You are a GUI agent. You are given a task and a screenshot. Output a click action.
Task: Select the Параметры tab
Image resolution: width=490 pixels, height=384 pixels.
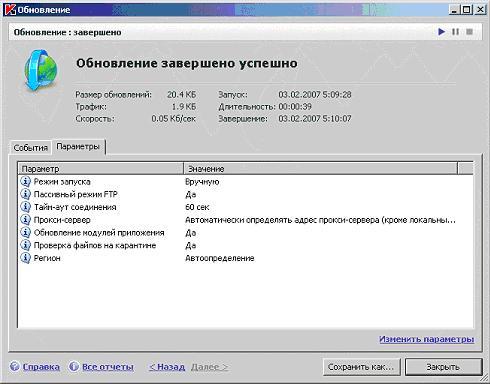[78, 147]
